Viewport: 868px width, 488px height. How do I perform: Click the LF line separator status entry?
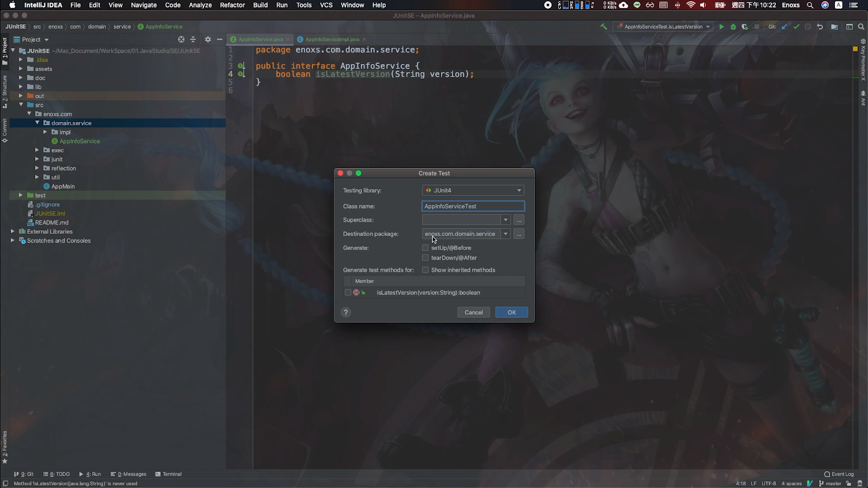754,484
